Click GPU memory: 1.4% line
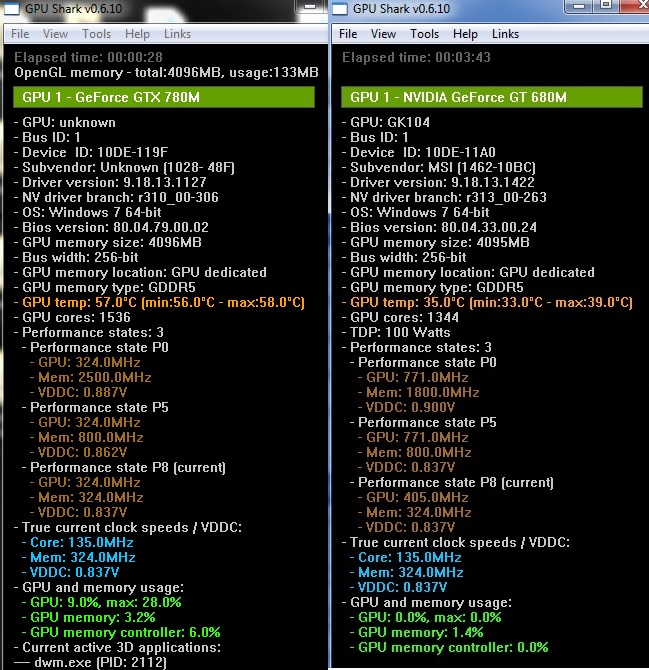The height and width of the screenshot is (670, 649). 417,632
